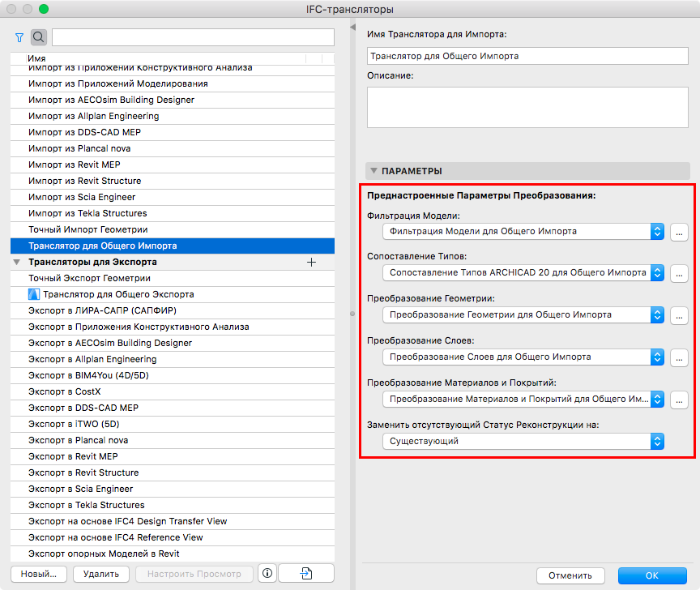Click the import translator file icon button

point(306,573)
